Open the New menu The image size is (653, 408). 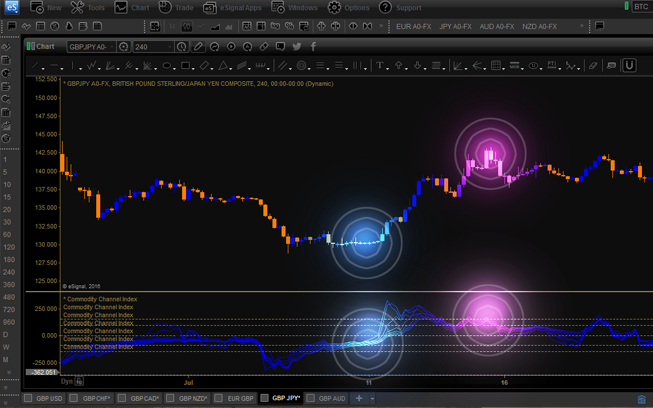click(45, 7)
